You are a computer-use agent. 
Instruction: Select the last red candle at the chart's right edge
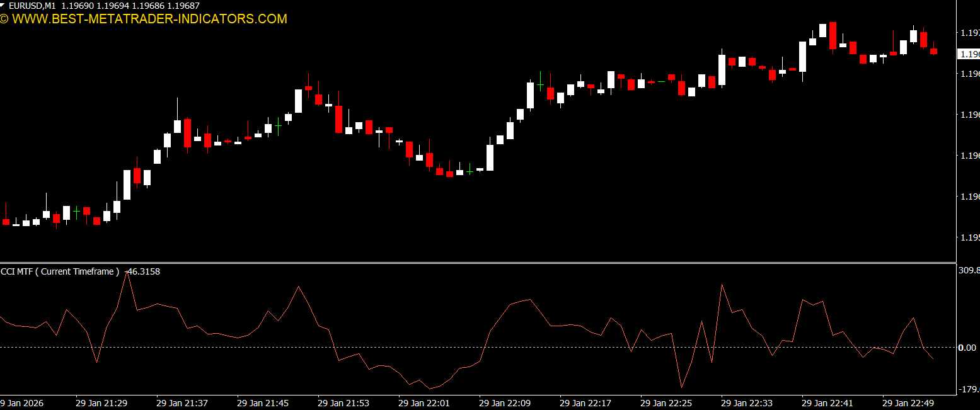(933, 51)
